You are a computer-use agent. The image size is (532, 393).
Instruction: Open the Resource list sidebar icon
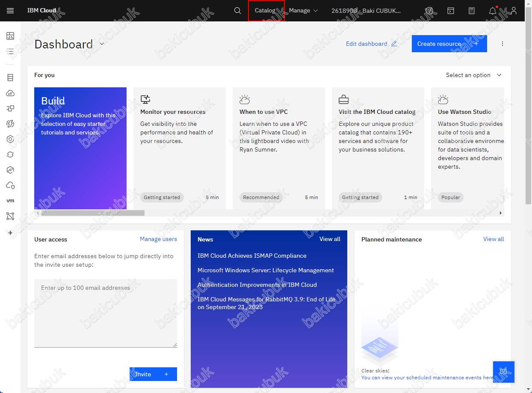point(10,52)
